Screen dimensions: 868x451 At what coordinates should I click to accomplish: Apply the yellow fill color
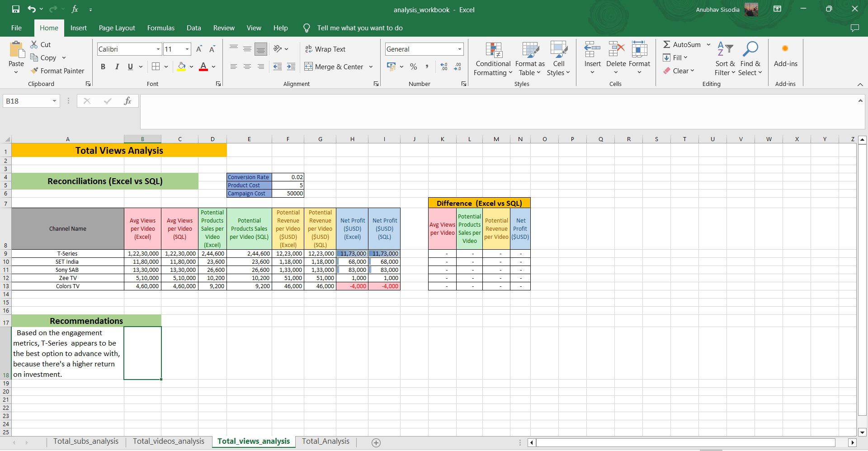182,66
